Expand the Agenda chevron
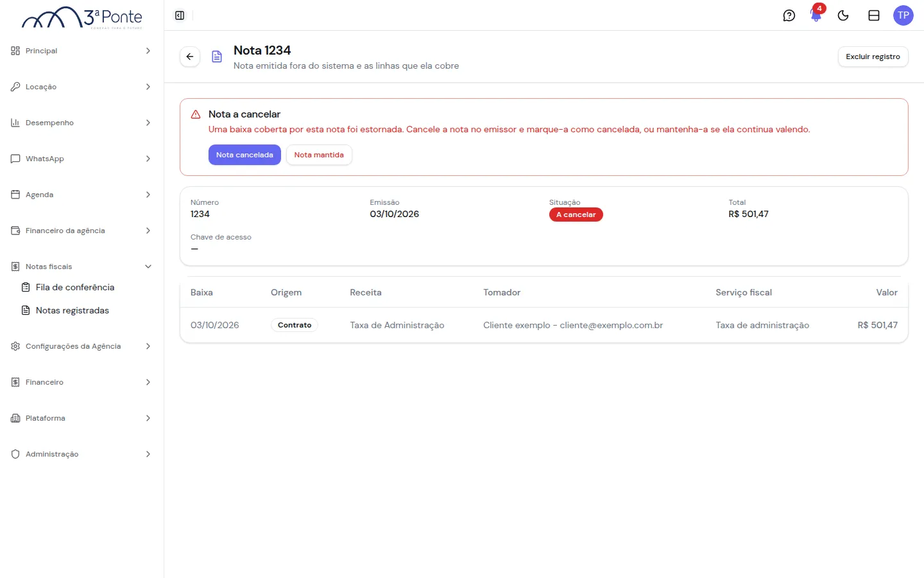924x578 pixels. pos(148,195)
